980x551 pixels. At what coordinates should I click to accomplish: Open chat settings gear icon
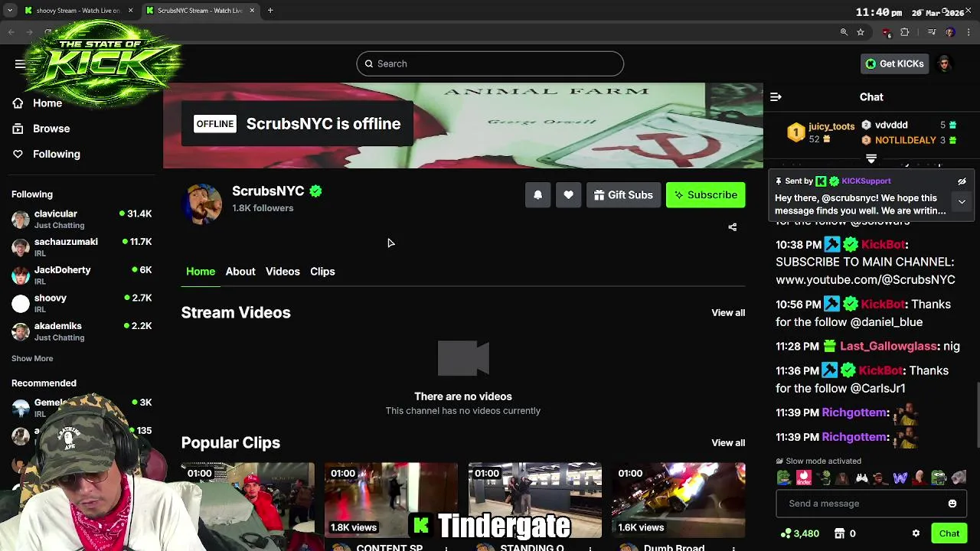pos(916,533)
